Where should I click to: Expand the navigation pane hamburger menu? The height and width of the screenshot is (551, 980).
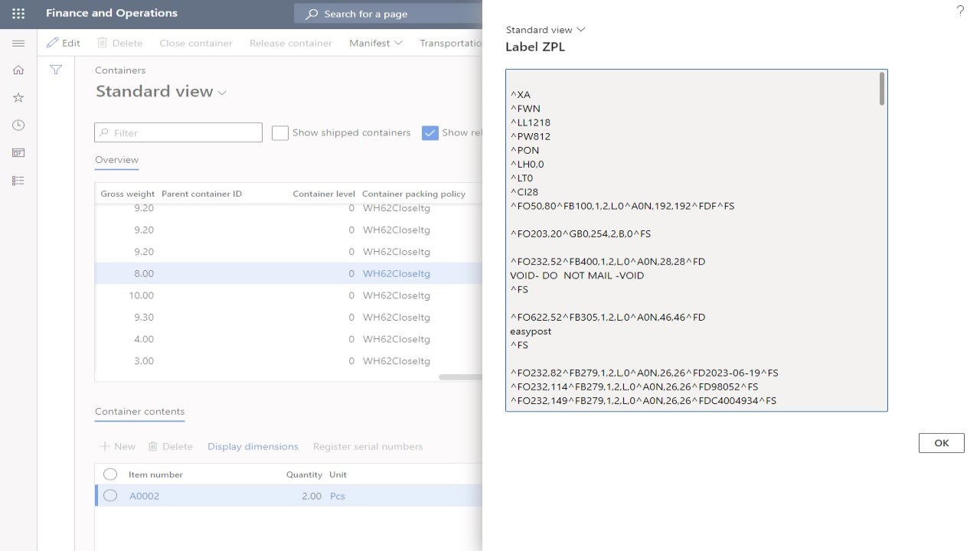tap(18, 43)
